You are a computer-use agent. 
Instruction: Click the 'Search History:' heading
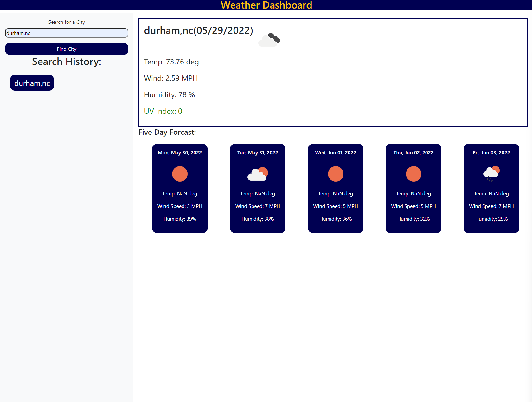[67, 62]
